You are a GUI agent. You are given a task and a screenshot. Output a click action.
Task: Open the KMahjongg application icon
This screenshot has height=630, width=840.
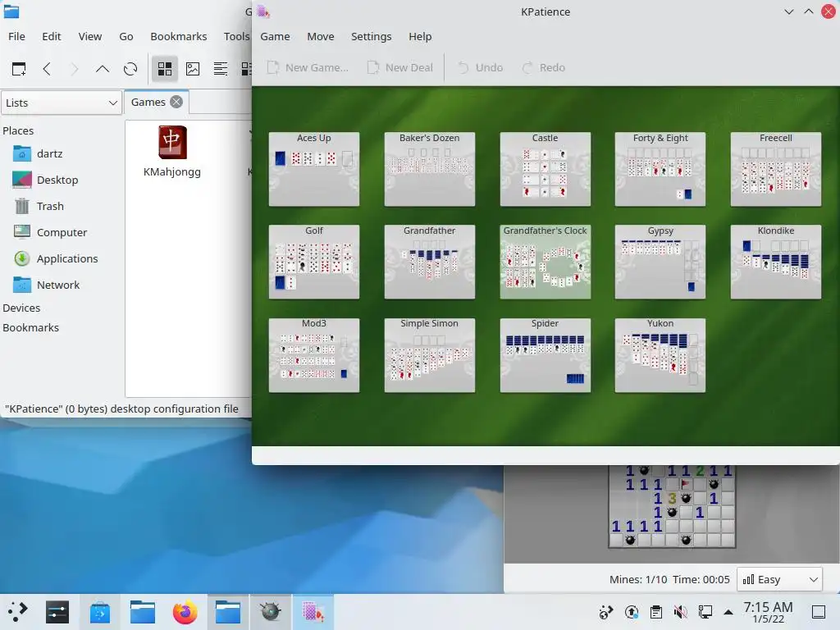click(x=172, y=152)
